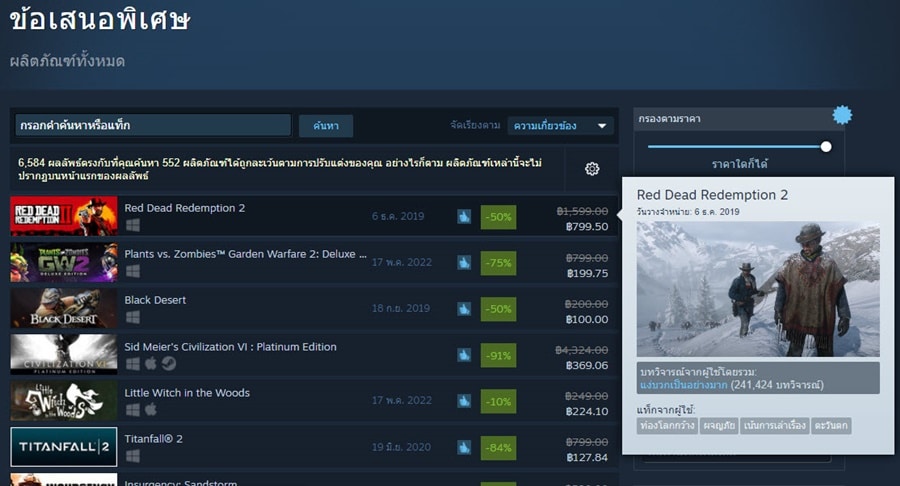Open Plants vs. Zombies Garden Warfare 2 title
900x486 pixels.
(x=246, y=254)
